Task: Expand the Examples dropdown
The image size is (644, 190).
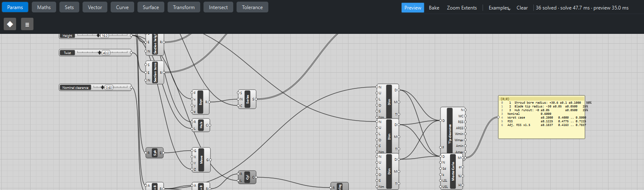Action: pos(499,8)
